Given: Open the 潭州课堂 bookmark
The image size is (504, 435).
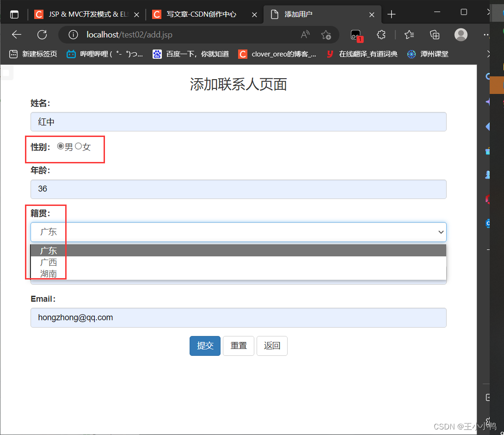Looking at the screenshot, I should (x=428, y=54).
